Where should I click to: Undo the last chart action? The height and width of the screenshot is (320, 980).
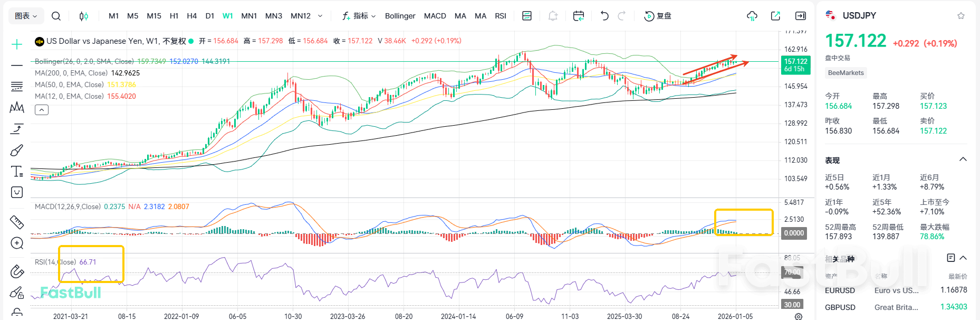click(x=604, y=16)
